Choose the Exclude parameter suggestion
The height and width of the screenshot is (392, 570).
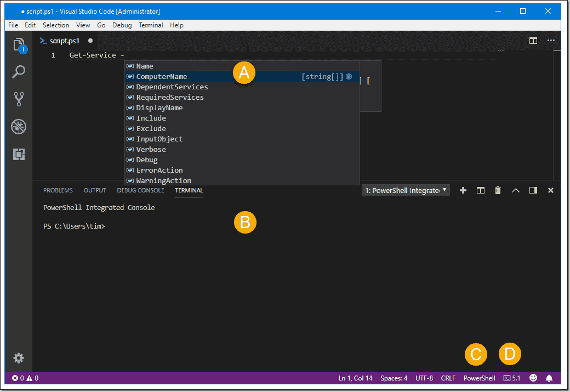point(242,129)
